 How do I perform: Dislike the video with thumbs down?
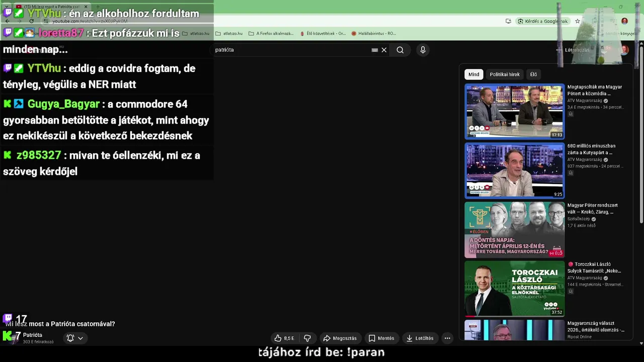[307, 338]
